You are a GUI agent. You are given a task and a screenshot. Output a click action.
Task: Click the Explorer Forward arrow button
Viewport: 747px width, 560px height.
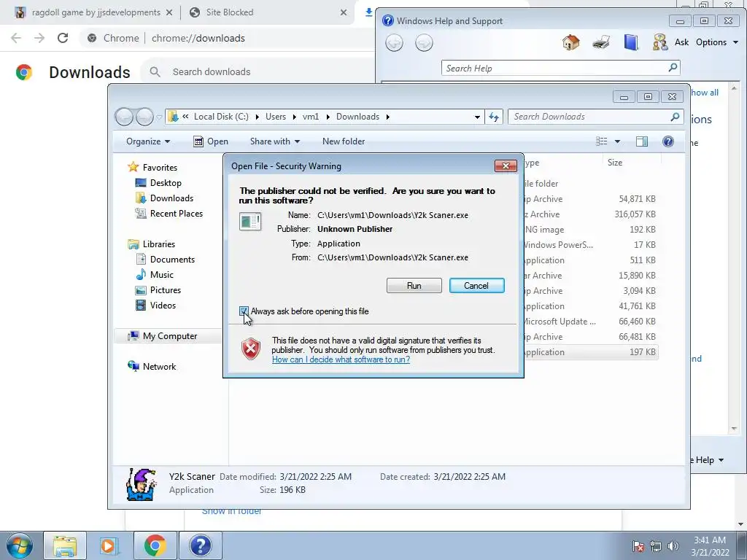(145, 117)
